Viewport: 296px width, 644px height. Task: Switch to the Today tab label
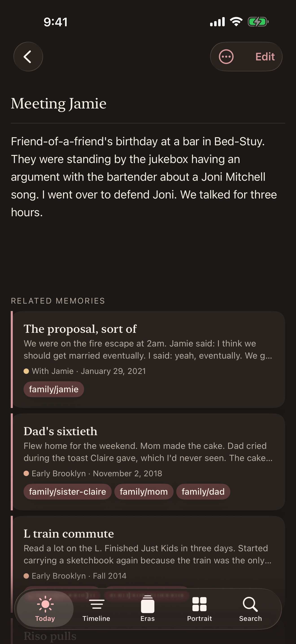(x=45, y=618)
